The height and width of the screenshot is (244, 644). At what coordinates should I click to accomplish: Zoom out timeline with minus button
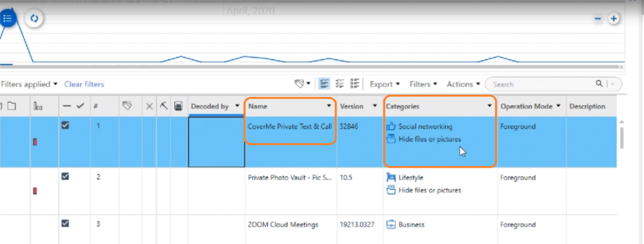point(598,18)
